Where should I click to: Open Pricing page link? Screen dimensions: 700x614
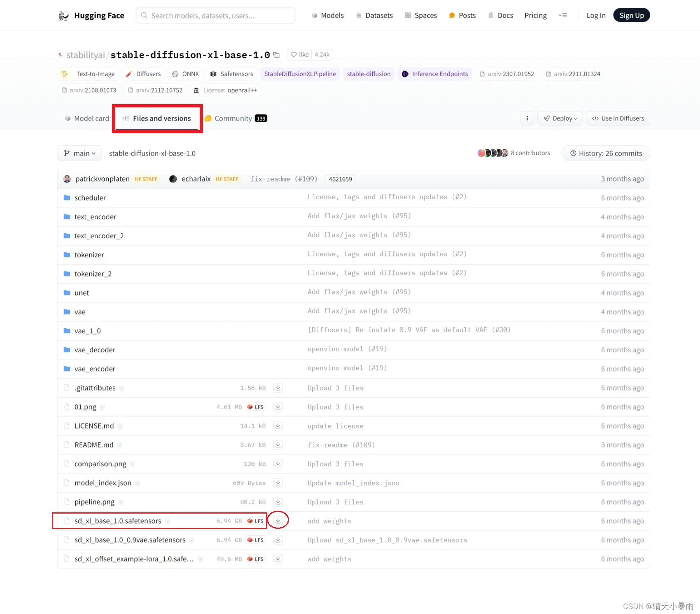tap(535, 16)
